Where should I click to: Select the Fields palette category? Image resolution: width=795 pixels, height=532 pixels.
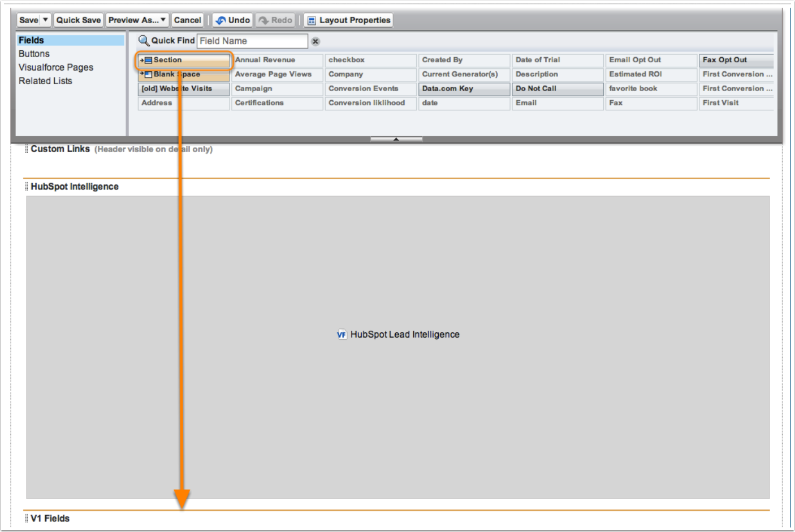(70, 40)
